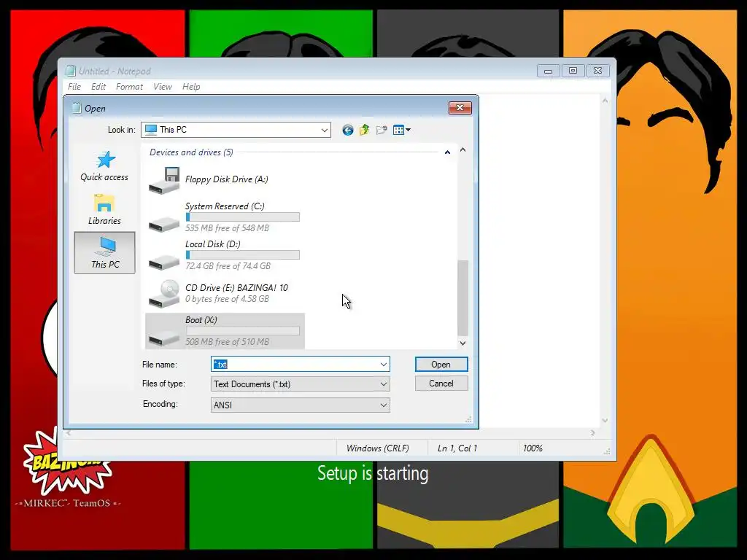Viewport: 747px width, 560px height.
Task: Click the '535 MB free of 548 MB' text
Action: pos(228,228)
